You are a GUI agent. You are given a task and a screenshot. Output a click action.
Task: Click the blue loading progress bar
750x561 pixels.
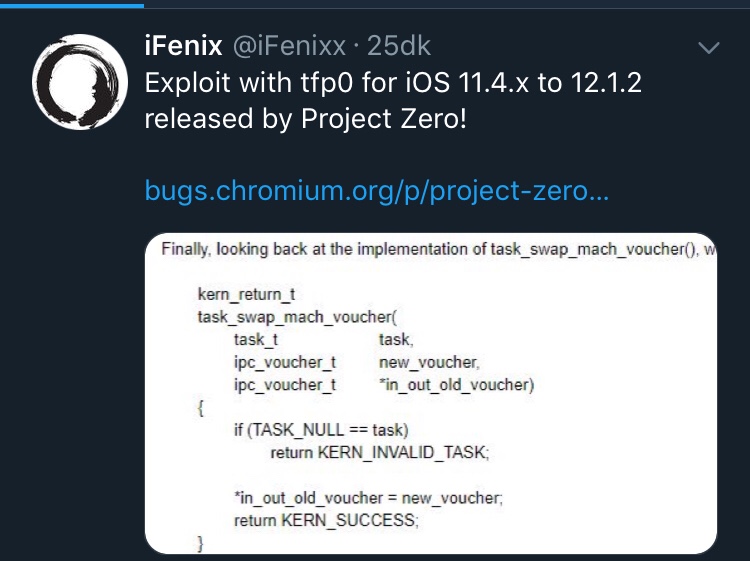[x=72, y=3]
